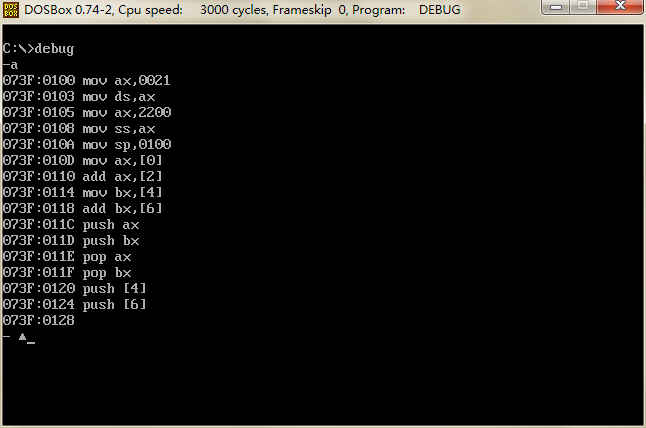Select line 'mov ax,2200'

coord(87,112)
